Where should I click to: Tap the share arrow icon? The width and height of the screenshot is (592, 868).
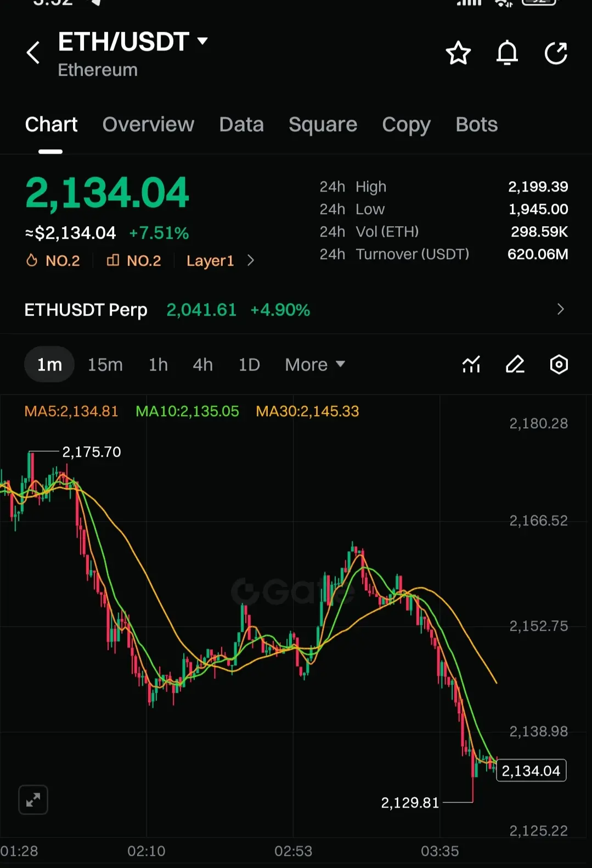pos(556,53)
